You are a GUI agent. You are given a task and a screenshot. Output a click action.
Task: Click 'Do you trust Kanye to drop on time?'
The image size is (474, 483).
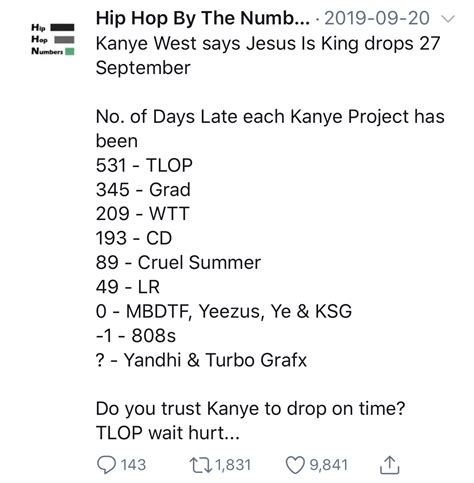pos(250,409)
